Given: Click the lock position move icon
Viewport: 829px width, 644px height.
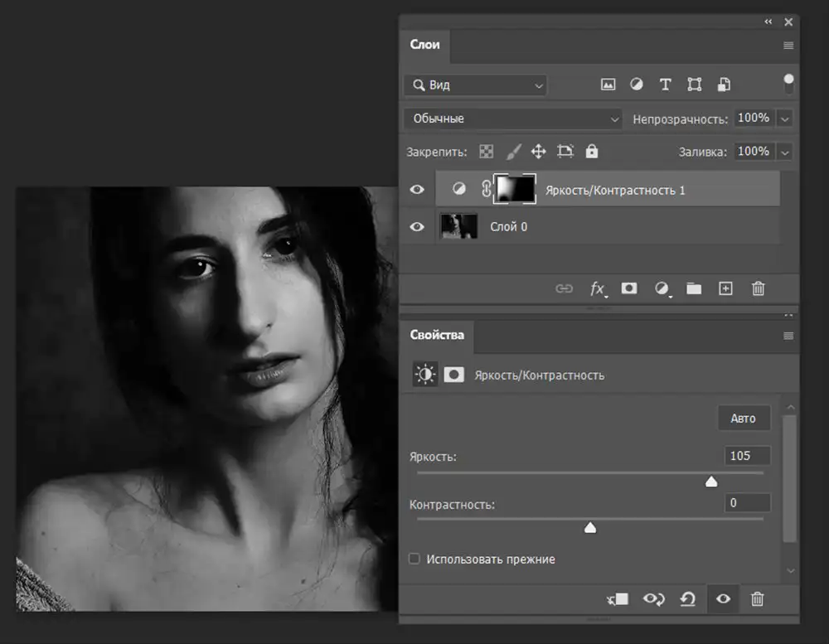Looking at the screenshot, I should pos(538,152).
